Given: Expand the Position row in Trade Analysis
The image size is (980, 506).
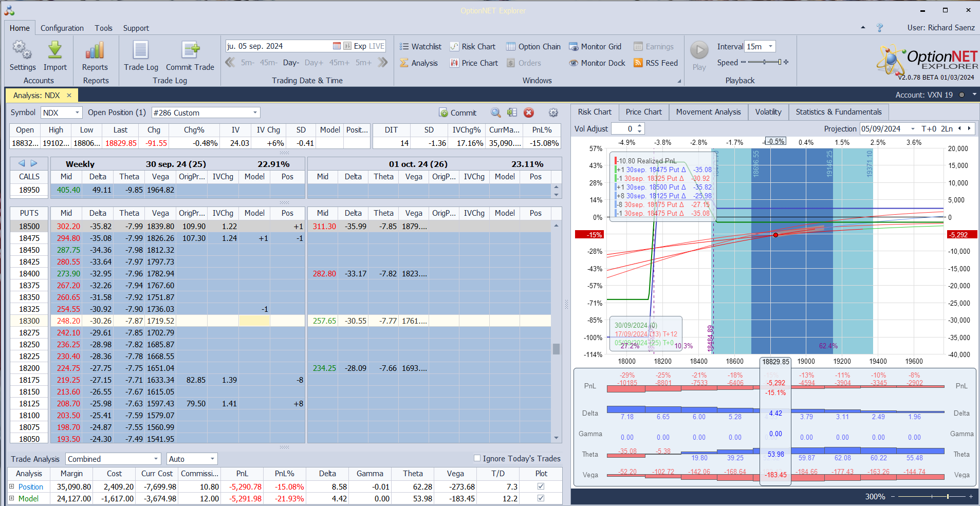Looking at the screenshot, I should tap(12, 486).
